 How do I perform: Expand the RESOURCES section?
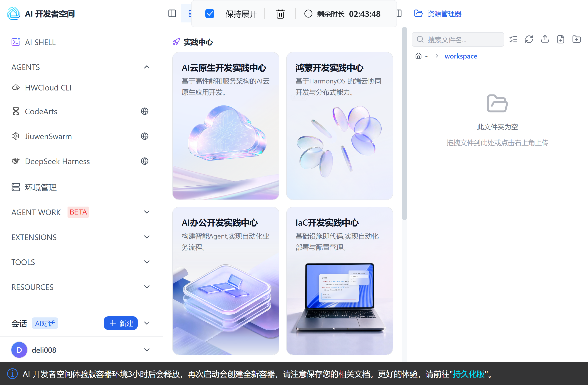point(147,287)
